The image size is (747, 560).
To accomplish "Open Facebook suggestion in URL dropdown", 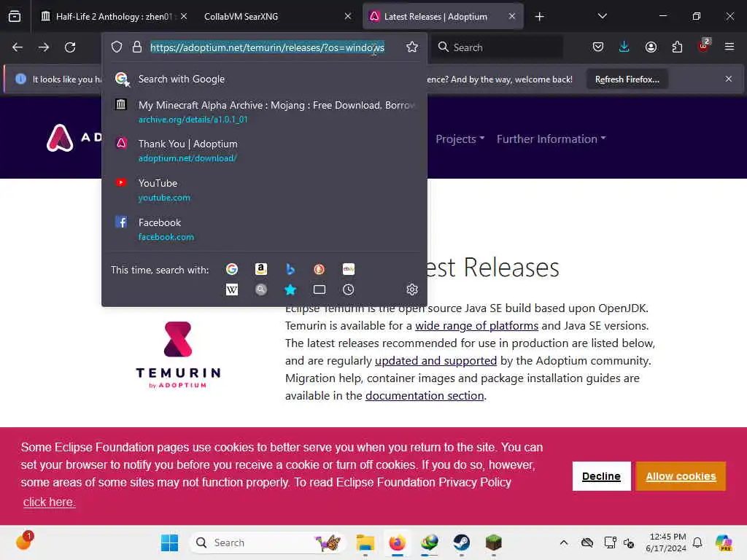I will (x=264, y=229).
